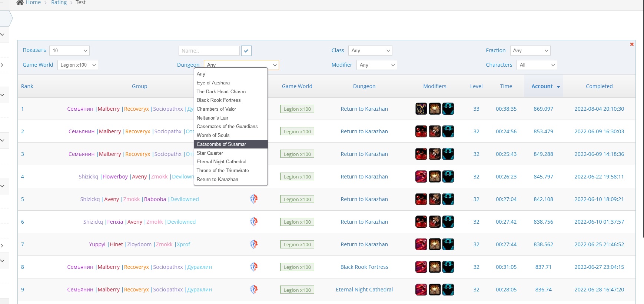This screenshot has width=644, height=304.
Task: Open the Modifier filter dropdown
Action: tap(376, 65)
